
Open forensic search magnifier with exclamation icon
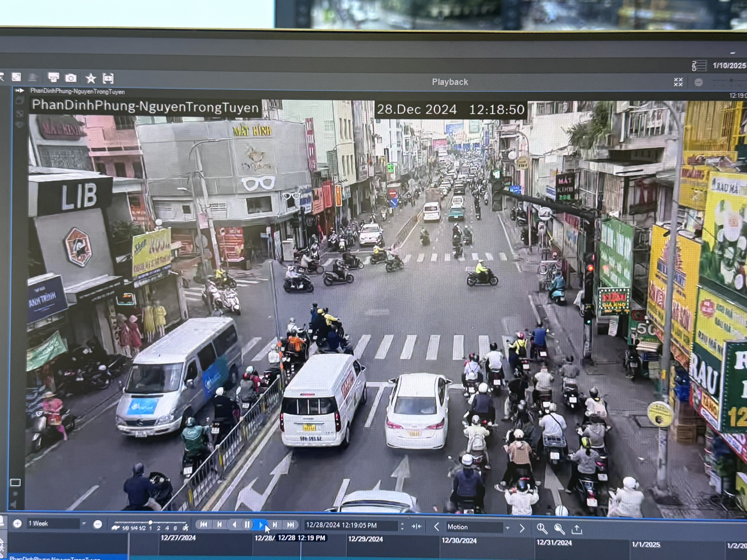(542, 528)
